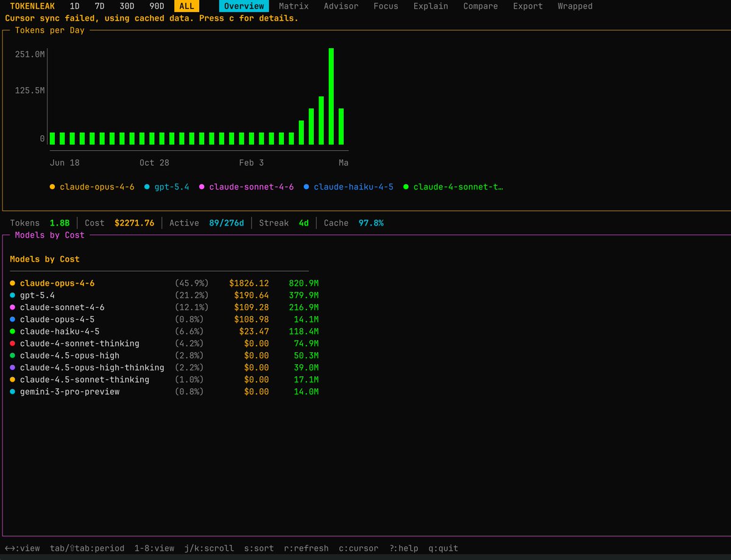731x560 pixels.
Task: Click the Models by Cost table heading
Action: [44, 259]
